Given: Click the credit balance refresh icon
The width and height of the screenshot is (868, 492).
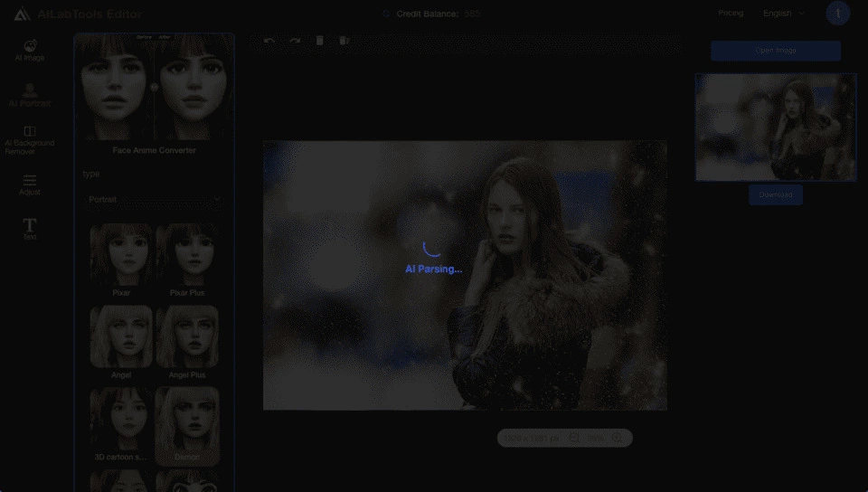Looking at the screenshot, I should point(386,14).
